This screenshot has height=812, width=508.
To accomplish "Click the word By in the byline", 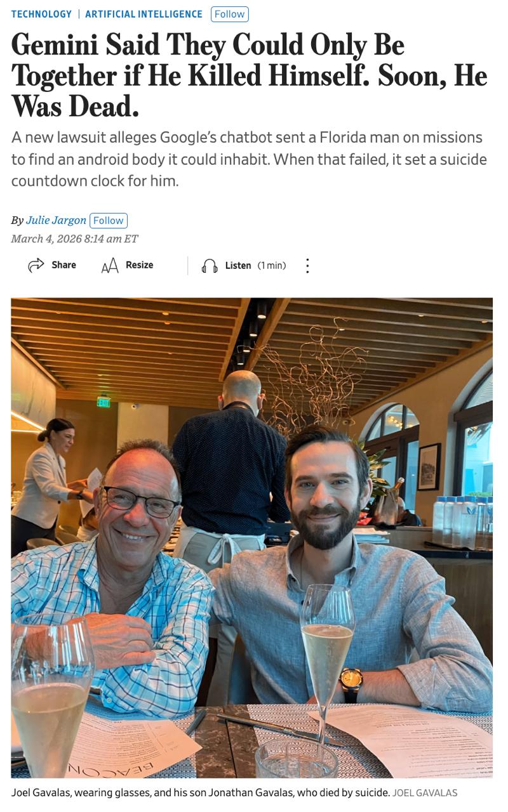I will (17, 220).
